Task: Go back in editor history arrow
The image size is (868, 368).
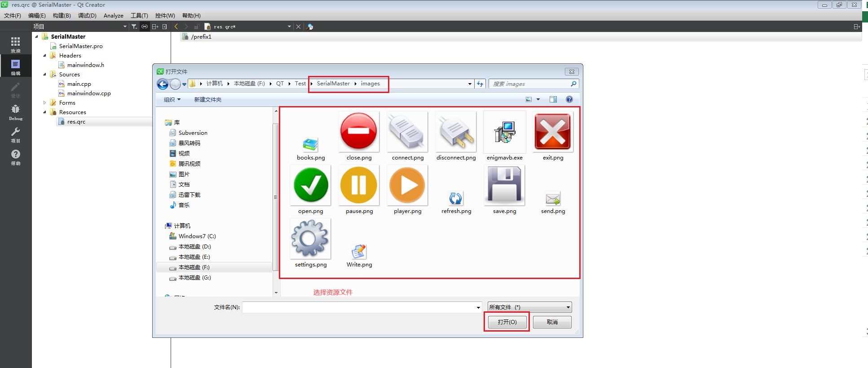Action: click(x=176, y=27)
